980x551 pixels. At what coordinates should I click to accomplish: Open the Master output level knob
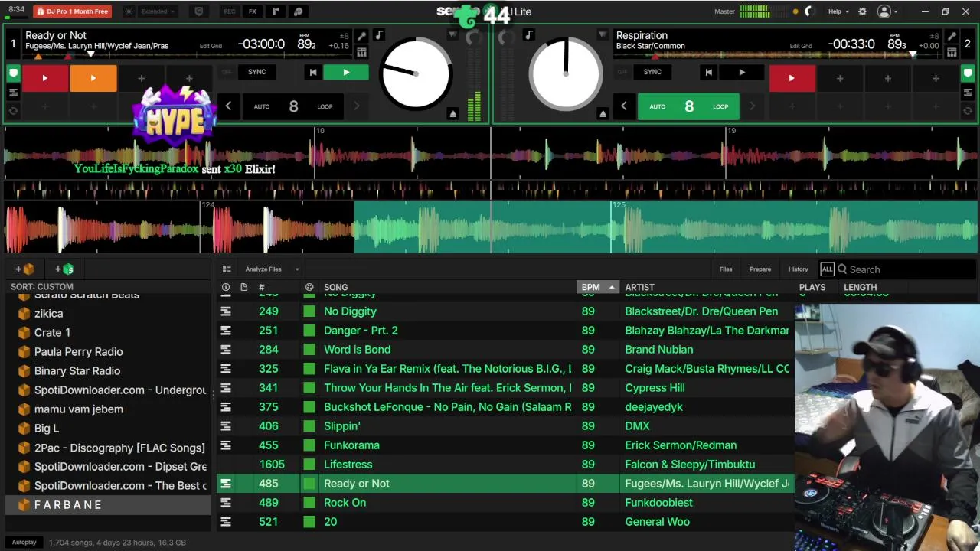pyautogui.click(x=809, y=11)
